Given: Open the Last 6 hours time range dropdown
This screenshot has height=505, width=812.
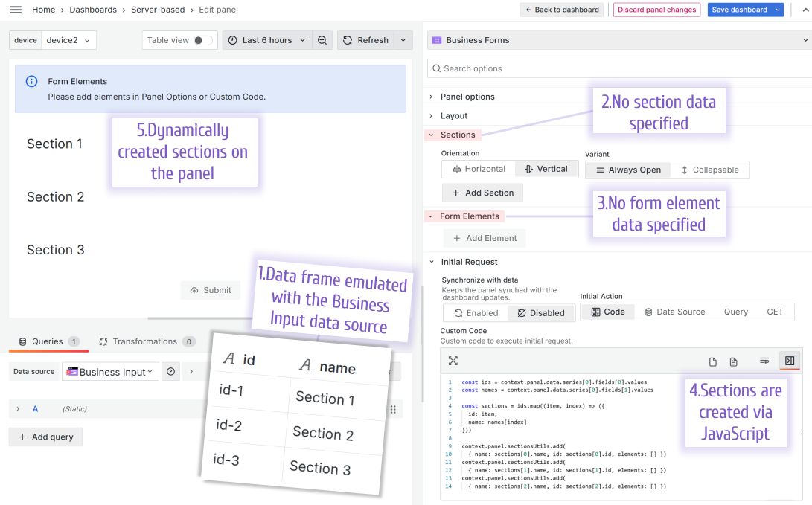Looking at the screenshot, I should pos(266,40).
